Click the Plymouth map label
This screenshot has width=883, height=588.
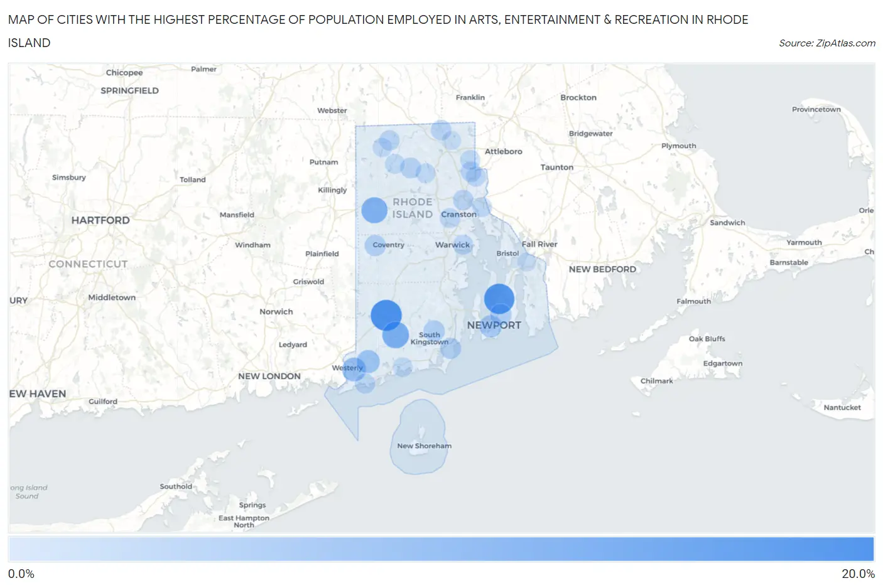tap(679, 146)
